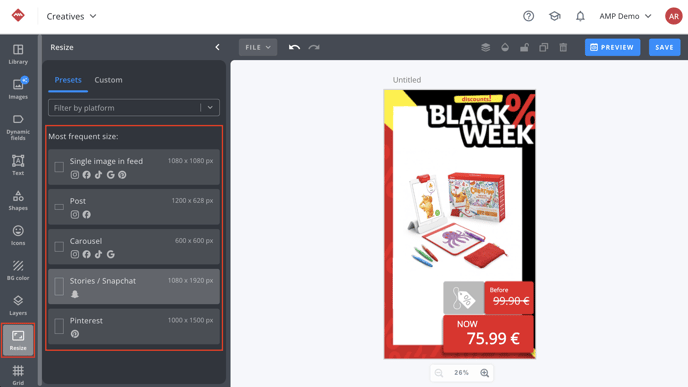688x387 pixels.
Task: Expand the AMP Demo account dropdown
Action: (625, 16)
